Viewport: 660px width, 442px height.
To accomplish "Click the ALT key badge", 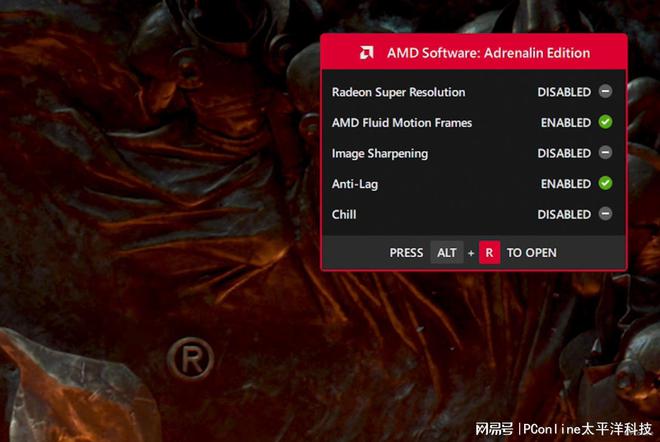I will pos(447,253).
